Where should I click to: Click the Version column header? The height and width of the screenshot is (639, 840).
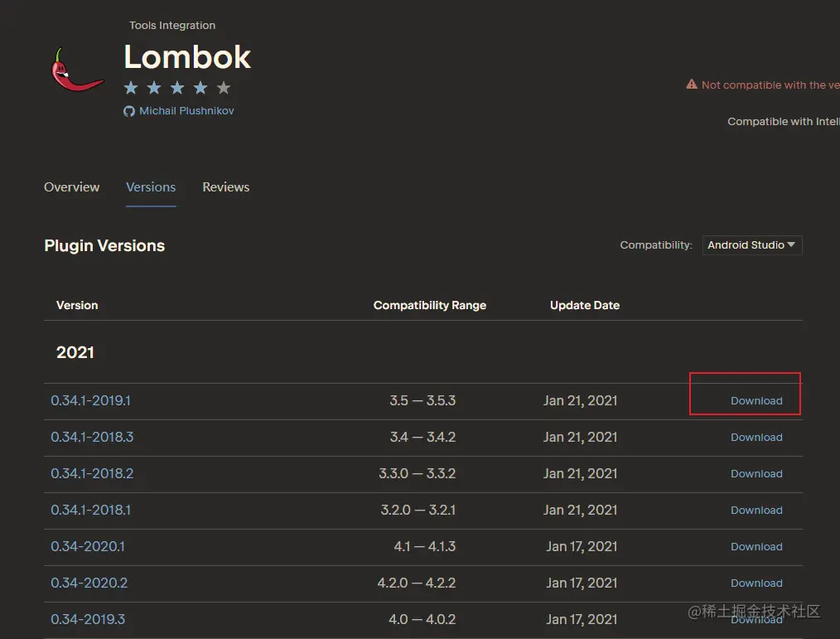77,305
